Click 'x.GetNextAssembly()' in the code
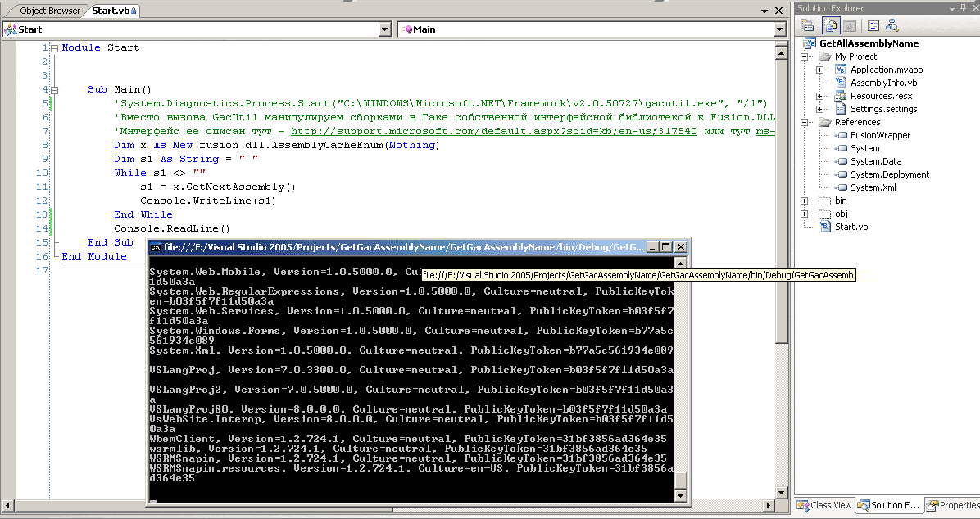The width and height of the screenshot is (980, 519). [x=234, y=187]
